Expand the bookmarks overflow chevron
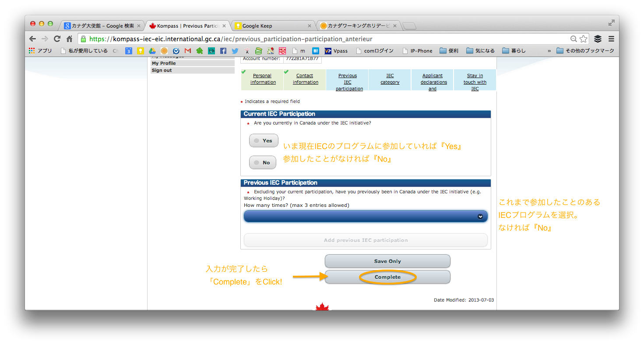Screen dimensions: 644x345 tap(549, 51)
